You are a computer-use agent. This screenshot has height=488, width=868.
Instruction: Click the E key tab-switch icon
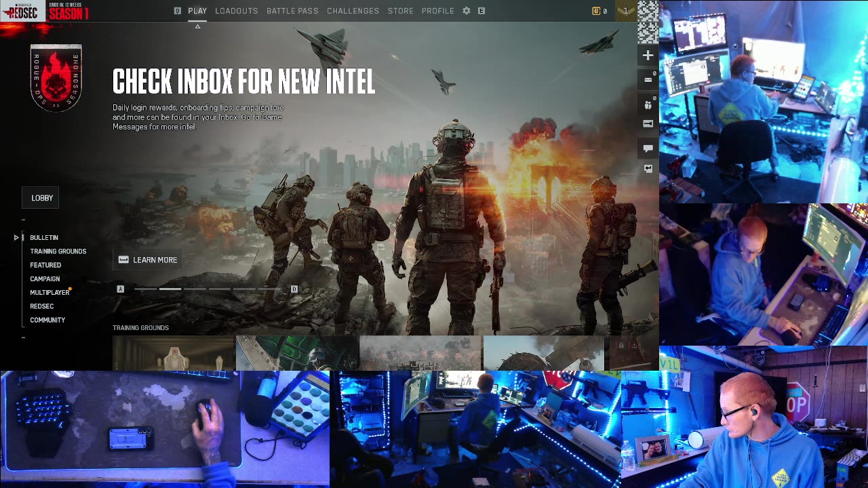(x=481, y=11)
